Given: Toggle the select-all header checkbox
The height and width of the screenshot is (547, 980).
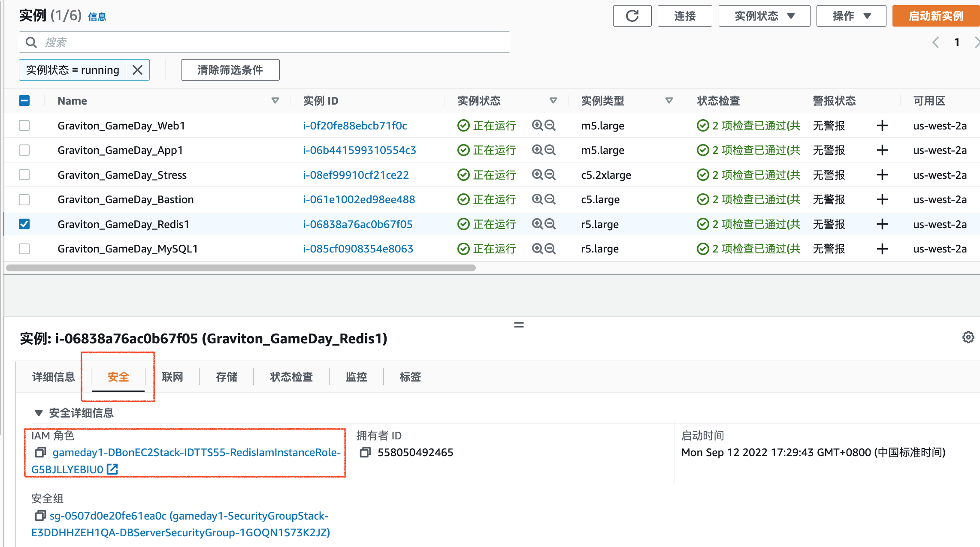Looking at the screenshot, I should (24, 101).
